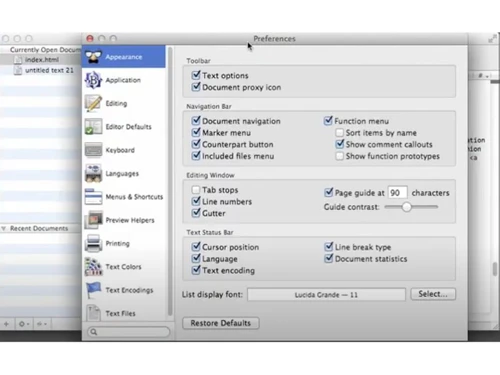Viewport: 500px width, 375px height.
Task: Disable the Gutter checkbox
Action: click(x=196, y=213)
